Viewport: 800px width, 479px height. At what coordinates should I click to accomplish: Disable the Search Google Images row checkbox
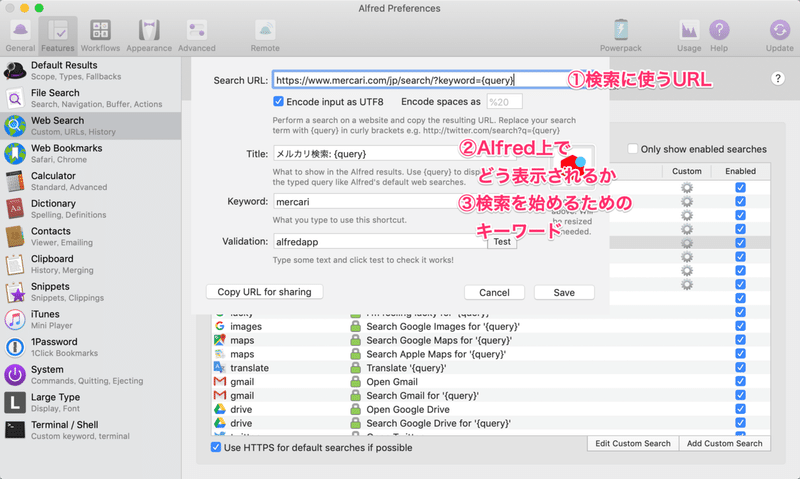(740, 326)
